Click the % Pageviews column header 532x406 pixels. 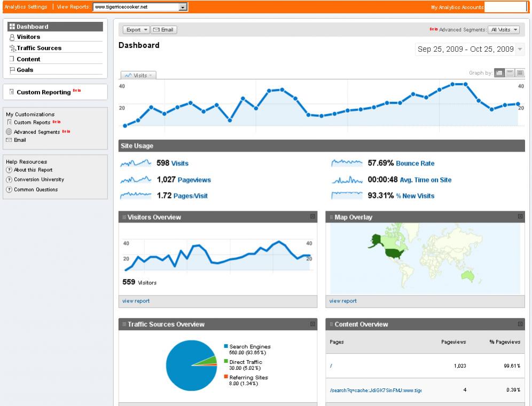pyautogui.click(x=505, y=342)
